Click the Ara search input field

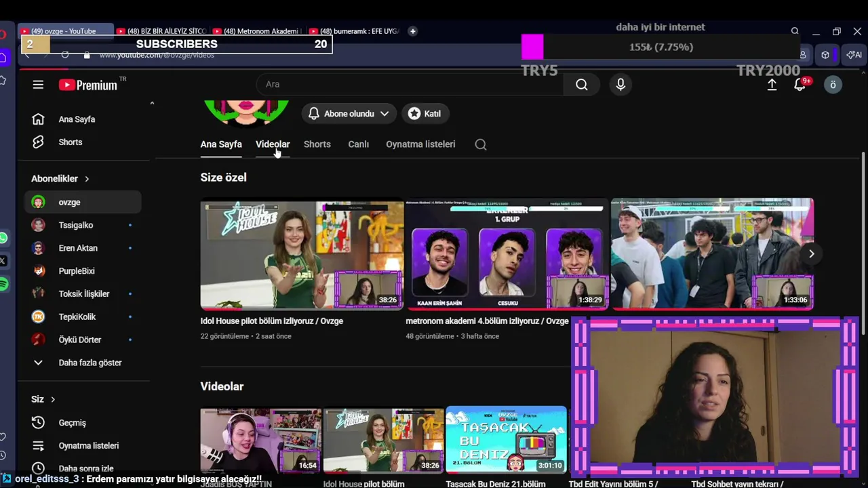click(x=410, y=85)
